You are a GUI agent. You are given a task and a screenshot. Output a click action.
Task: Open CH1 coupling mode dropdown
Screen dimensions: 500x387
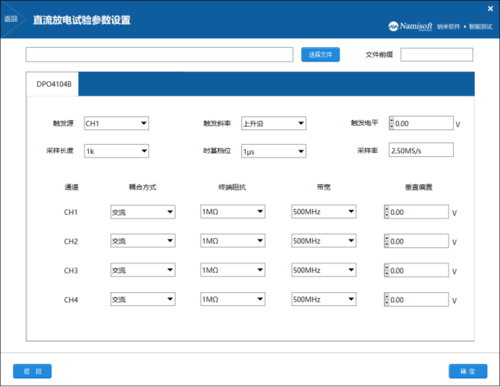pyautogui.click(x=143, y=212)
